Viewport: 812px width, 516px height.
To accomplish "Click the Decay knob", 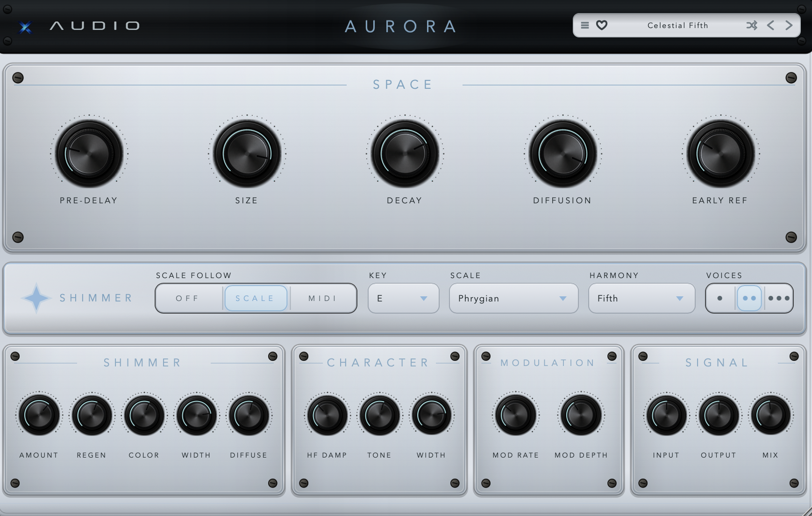I will point(405,153).
